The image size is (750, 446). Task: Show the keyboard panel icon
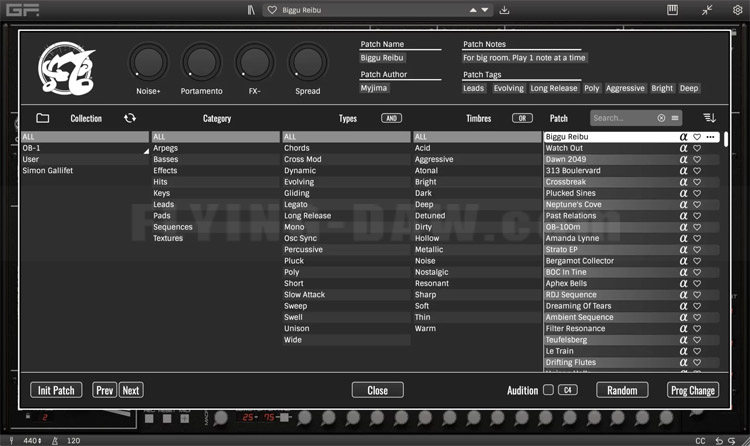(x=673, y=10)
